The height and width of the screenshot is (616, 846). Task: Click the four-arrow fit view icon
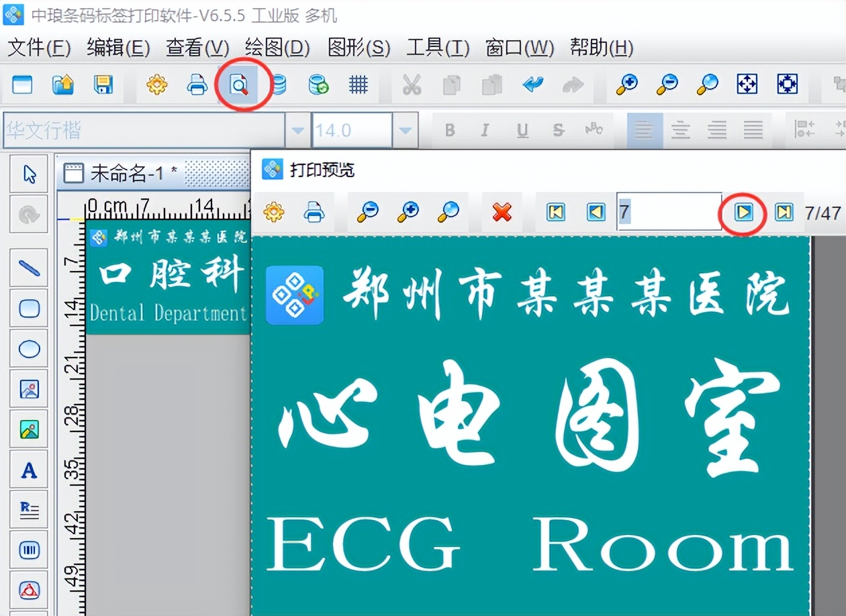(747, 85)
